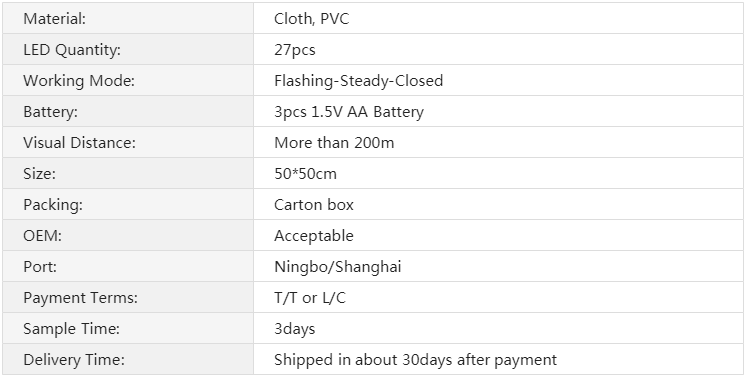
Task: Select the 50*50cm value
Action: click(305, 174)
